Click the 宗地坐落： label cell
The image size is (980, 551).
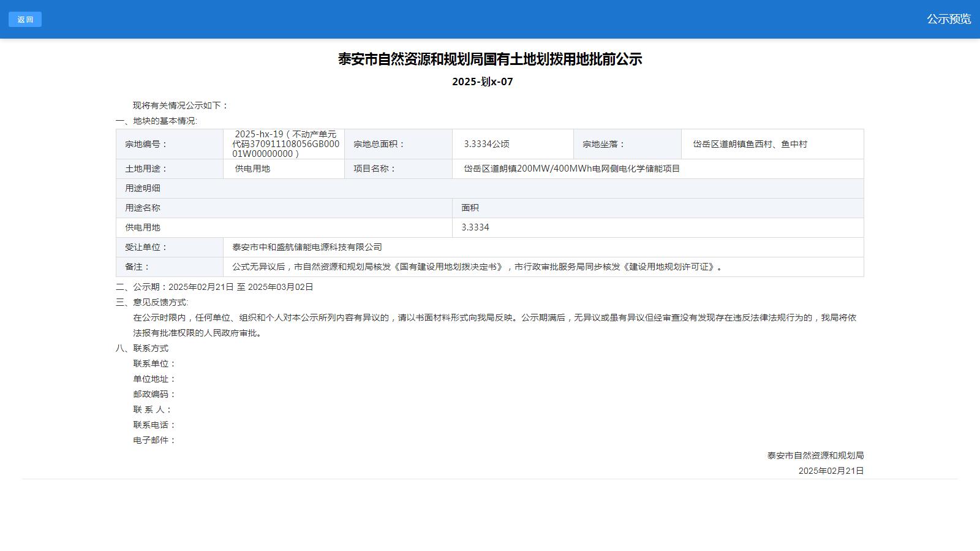(627, 144)
